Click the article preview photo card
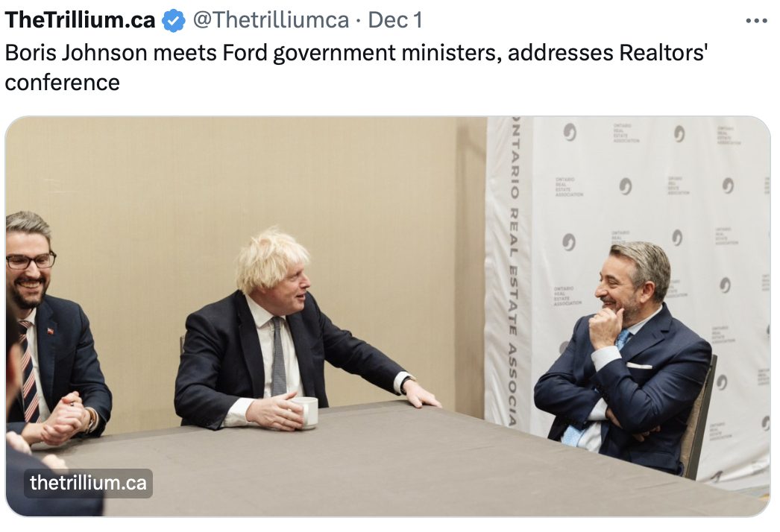Screen dimensions: 780x532 (x=388, y=317)
